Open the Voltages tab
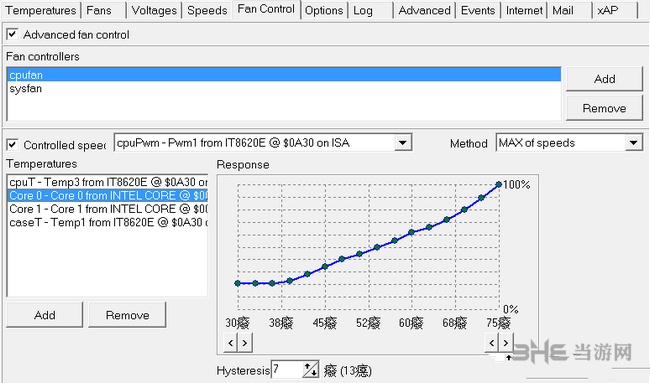650x383 pixels. pos(154,10)
